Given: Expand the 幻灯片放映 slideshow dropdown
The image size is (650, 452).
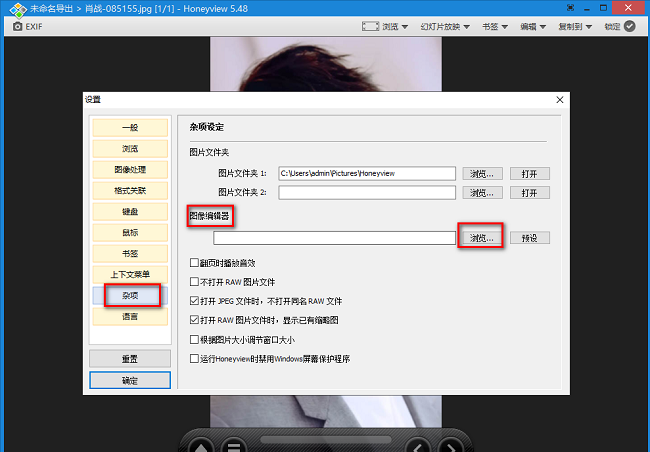Looking at the screenshot, I should [444, 27].
